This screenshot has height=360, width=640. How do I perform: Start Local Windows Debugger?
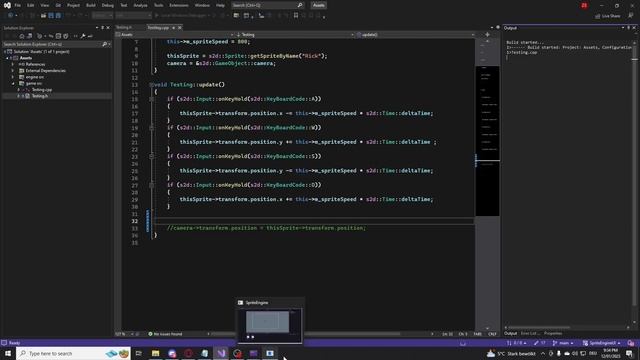point(183,16)
